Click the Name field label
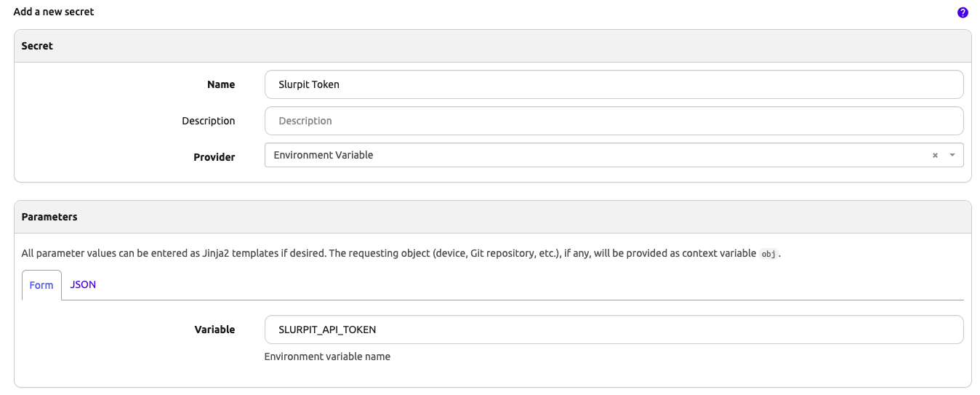This screenshot has height=395, width=980. coord(221,84)
